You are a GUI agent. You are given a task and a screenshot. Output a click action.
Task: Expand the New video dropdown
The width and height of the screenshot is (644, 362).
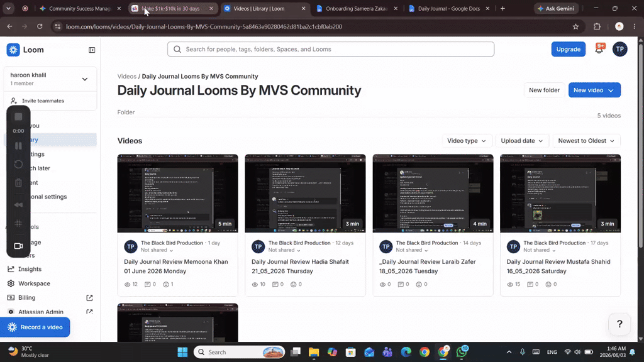click(611, 90)
